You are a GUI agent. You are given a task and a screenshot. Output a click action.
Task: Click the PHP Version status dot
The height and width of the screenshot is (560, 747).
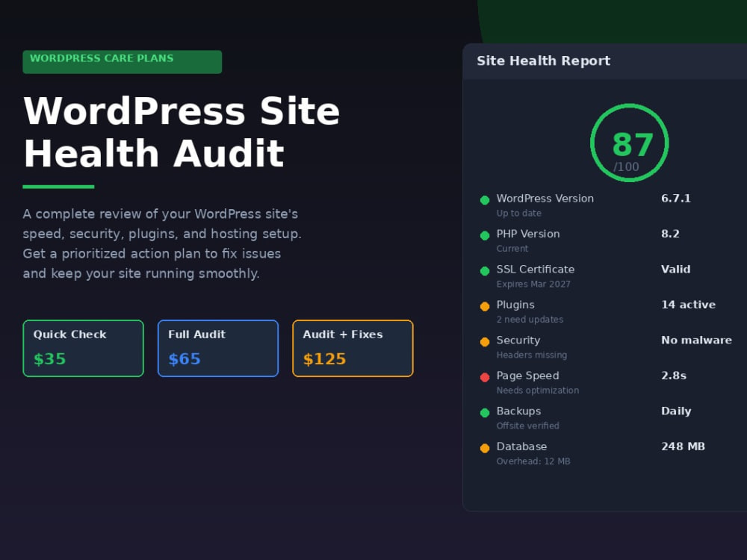485,235
